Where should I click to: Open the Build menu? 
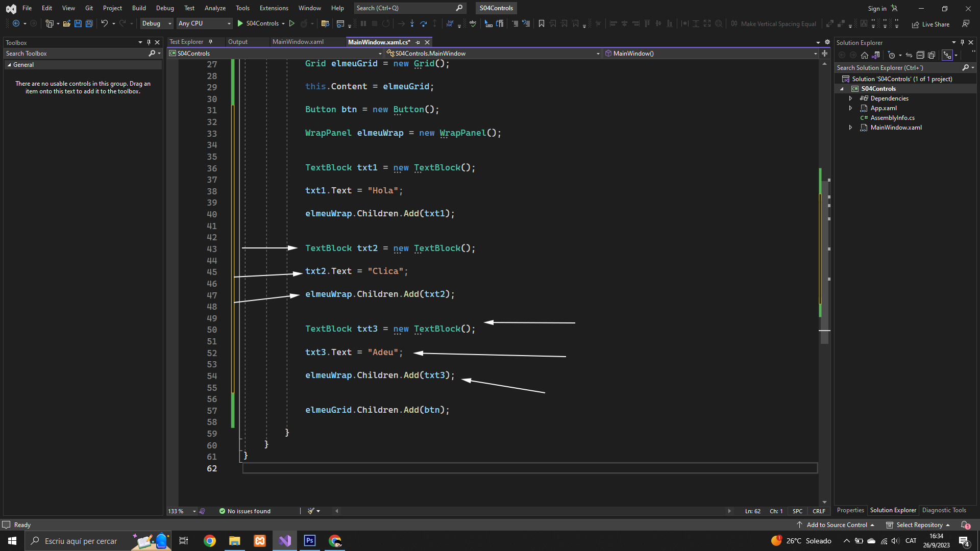[139, 8]
